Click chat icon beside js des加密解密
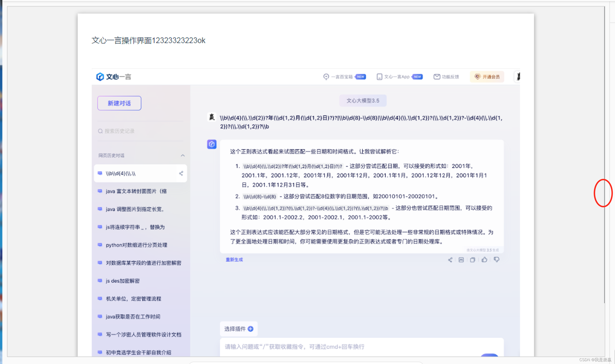The image size is (615, 364). 100,281
